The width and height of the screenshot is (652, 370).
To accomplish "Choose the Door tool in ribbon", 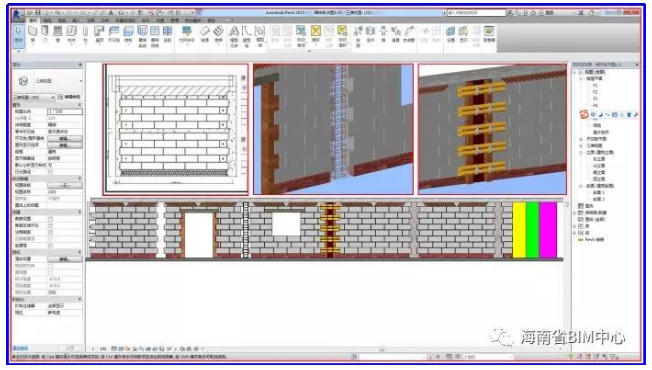I will point(45,34).
